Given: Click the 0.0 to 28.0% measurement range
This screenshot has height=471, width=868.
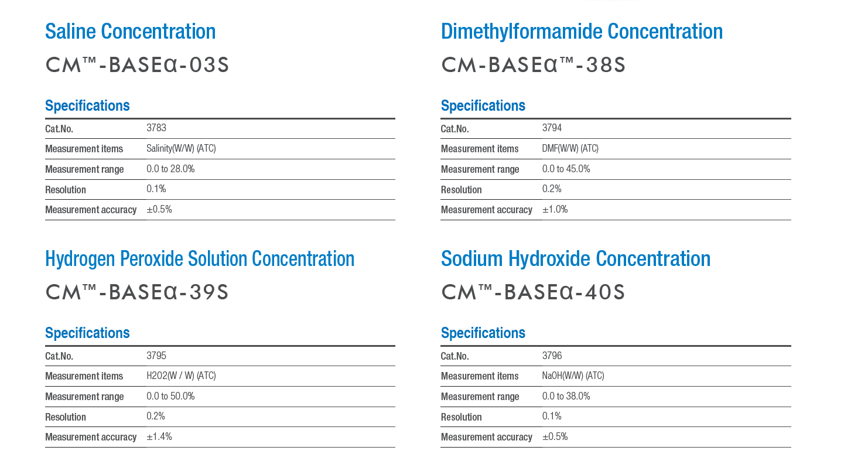Looking at the screenshot, I should [x=170, y=169].
